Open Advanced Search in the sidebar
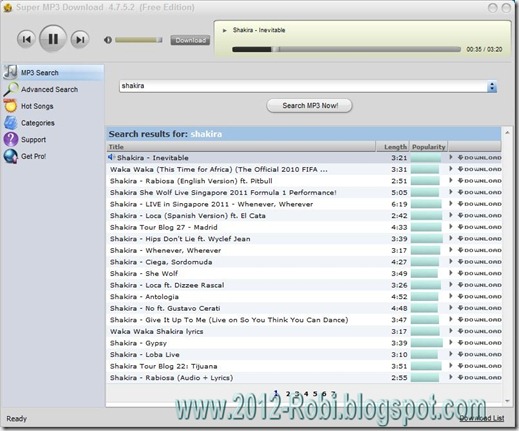The height and width of the screenshot is (431, 519). pyautogui.click(x=49, y=89)
